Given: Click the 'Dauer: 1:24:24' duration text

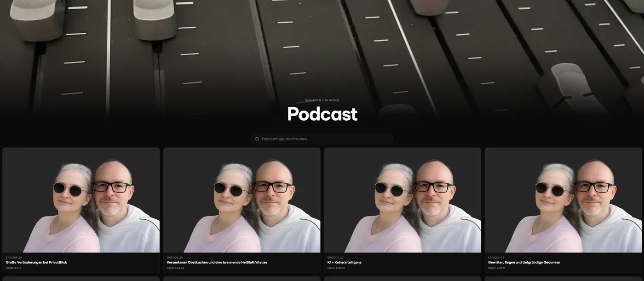Looking at the screenshot, I should point(175,268).
